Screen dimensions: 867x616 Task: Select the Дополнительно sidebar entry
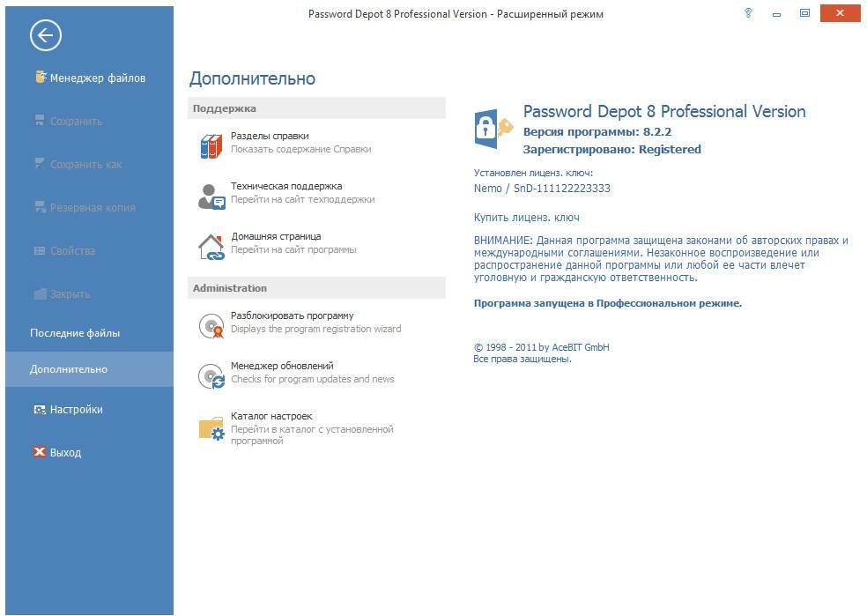(x=90, y=369)
